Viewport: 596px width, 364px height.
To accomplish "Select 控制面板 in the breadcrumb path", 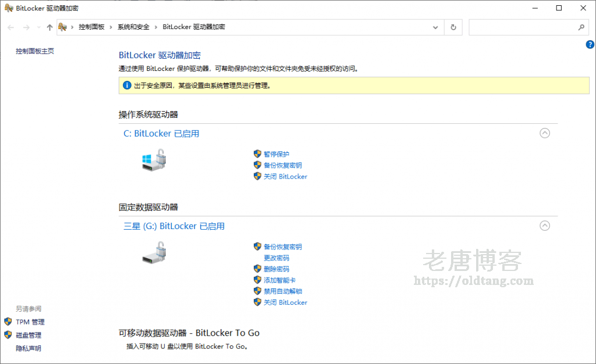I will 91,27.
